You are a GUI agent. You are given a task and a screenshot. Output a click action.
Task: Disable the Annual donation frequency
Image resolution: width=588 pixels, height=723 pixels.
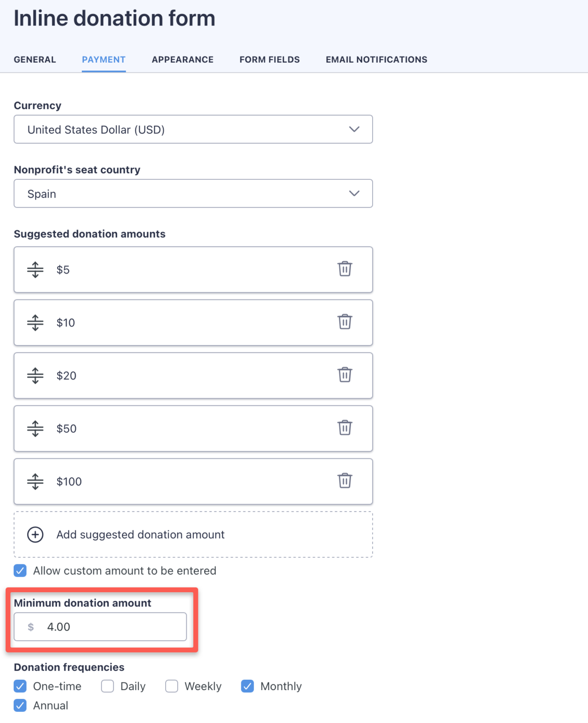click(20, 705)
